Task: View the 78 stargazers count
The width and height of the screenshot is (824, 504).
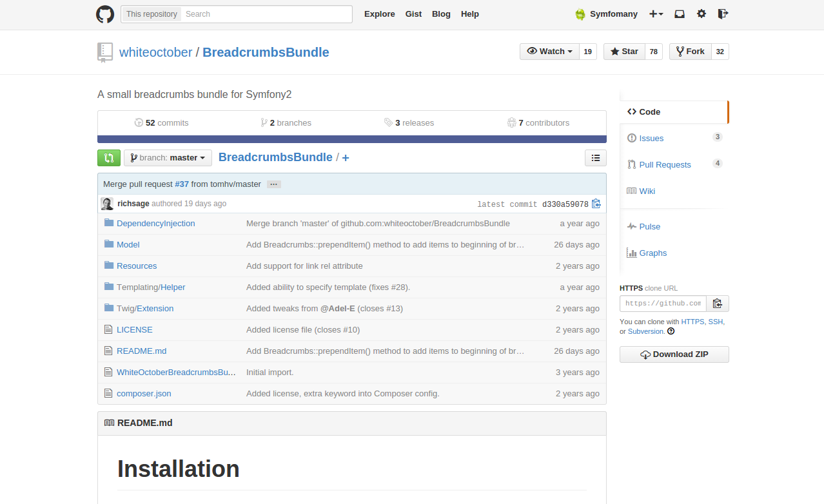Action: click(x=654, y=52)
